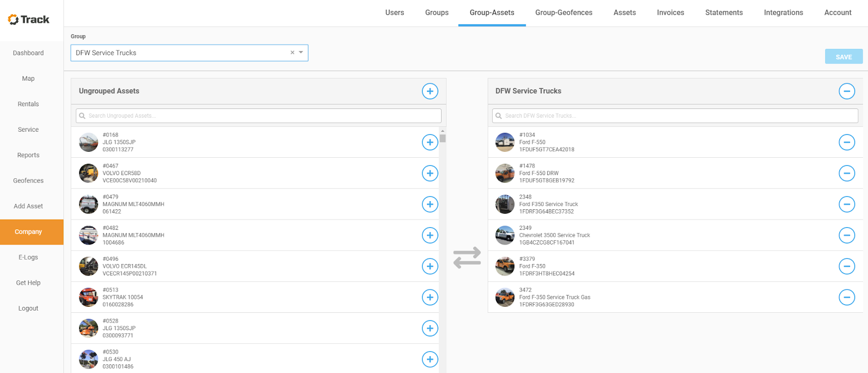Open the Group dropdown arrow
The width and height of the screenshot is (868, 373).
click(301, 53)
